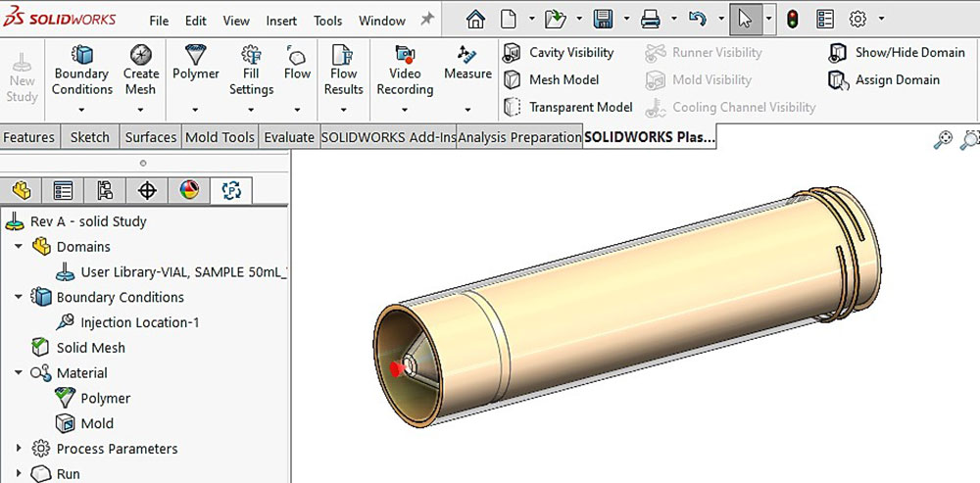980x483 pixels.
Task: Switch to the Sketch tab
Action: coord(89,137)
